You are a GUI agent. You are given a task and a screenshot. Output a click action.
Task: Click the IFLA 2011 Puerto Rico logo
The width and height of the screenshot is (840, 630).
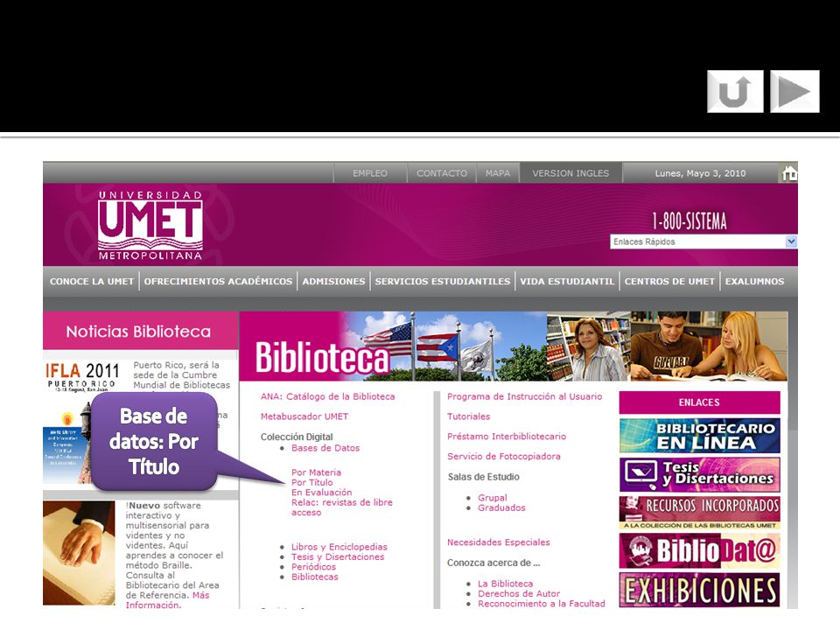pyautogui.click(x=82, y=376)
